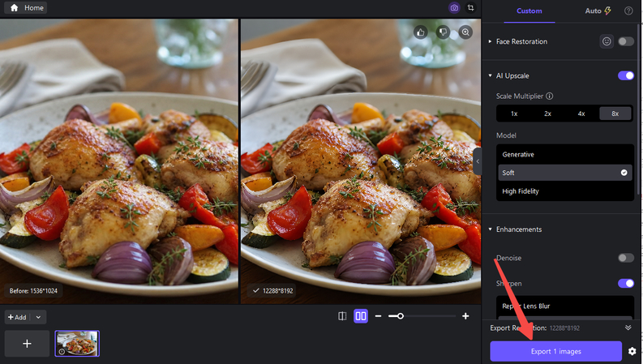The image size is (643, 364).
Task: Choose the Generative model
Action: click(x=565, y=155)
